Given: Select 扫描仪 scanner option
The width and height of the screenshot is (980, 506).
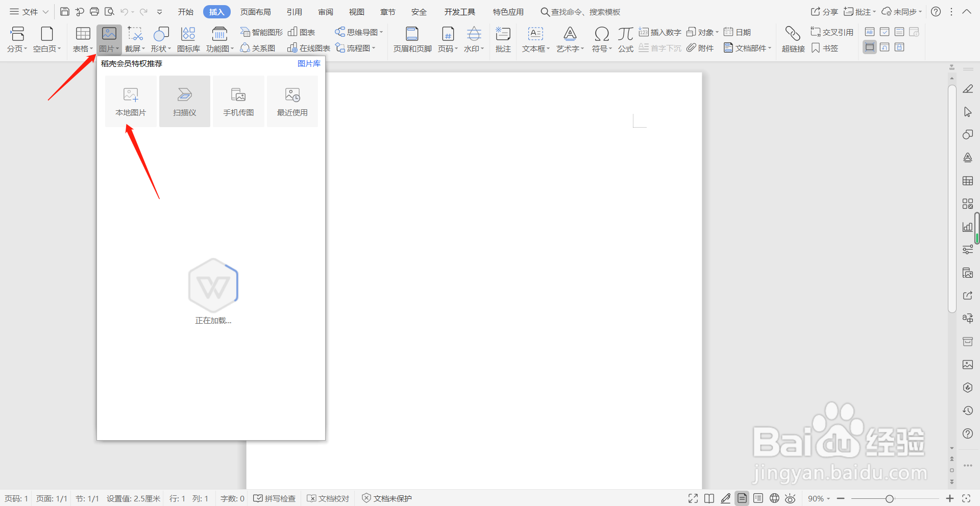Looking at the screenshot, I should coord(185,101).
